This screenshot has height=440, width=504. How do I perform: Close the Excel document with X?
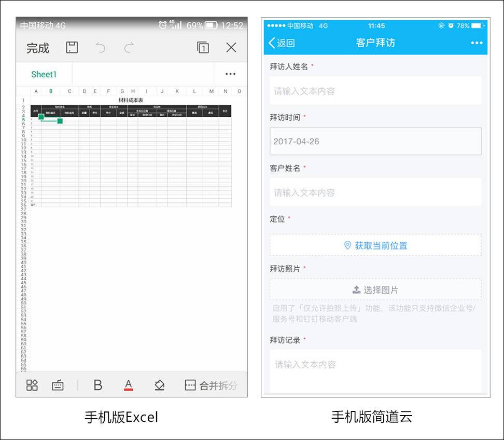tap(231, 48)
